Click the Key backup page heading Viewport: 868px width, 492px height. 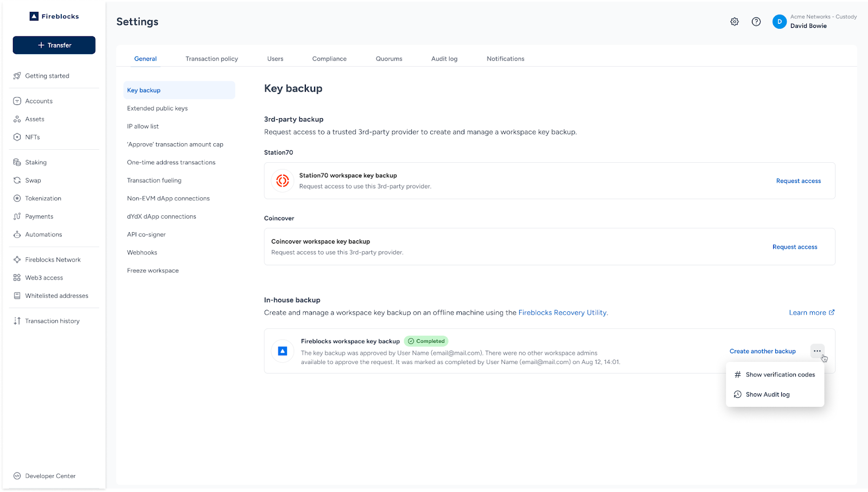[x=293, y=88]
